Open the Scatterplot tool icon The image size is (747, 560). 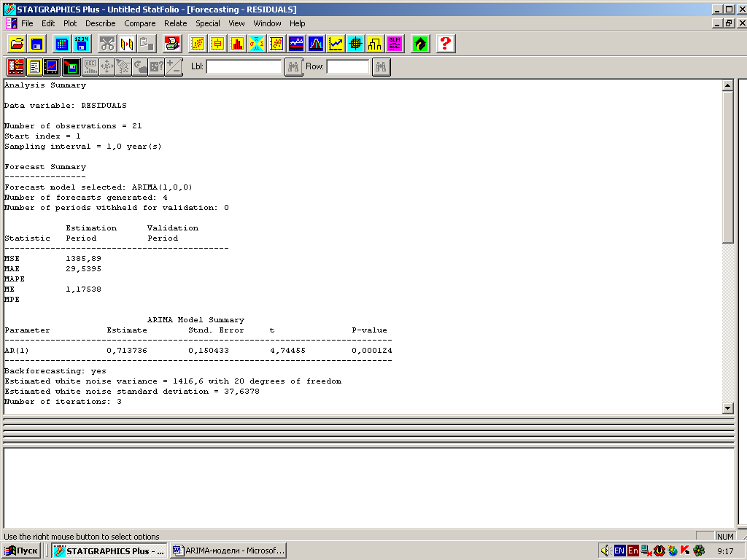pos(198,44)
